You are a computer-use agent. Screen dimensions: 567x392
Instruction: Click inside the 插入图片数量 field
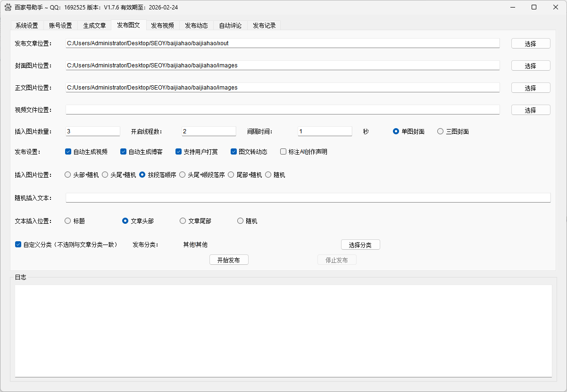(x=92, y=131)
